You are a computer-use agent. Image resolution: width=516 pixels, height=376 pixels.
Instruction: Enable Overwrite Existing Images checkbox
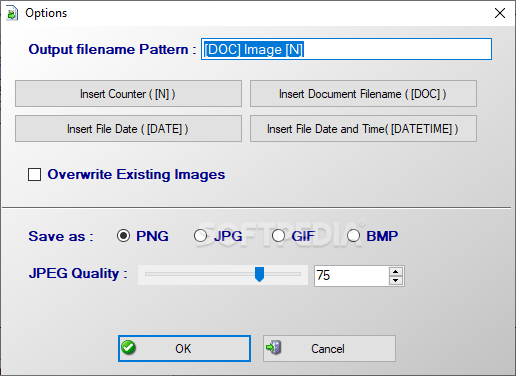point(35,174)
